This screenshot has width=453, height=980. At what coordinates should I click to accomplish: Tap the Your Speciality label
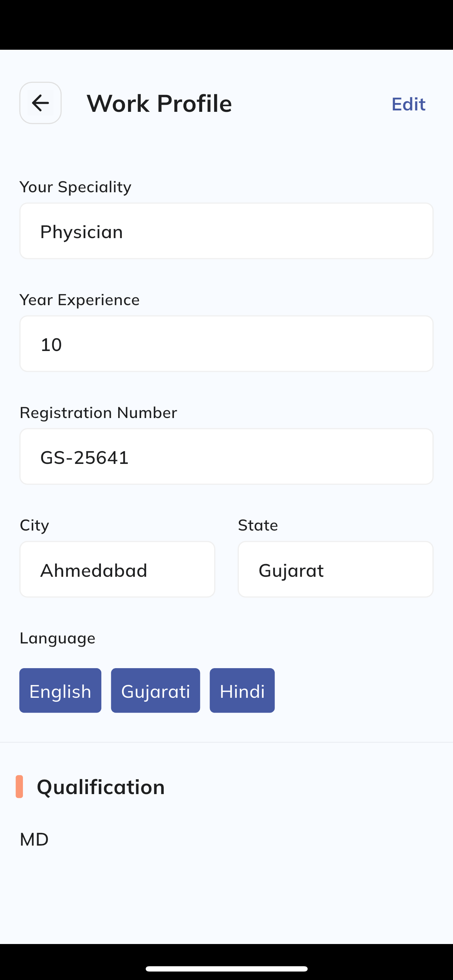(75, 187)
